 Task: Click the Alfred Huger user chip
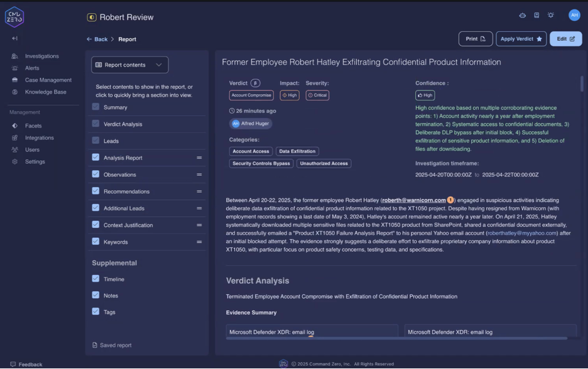pos(251,124)
